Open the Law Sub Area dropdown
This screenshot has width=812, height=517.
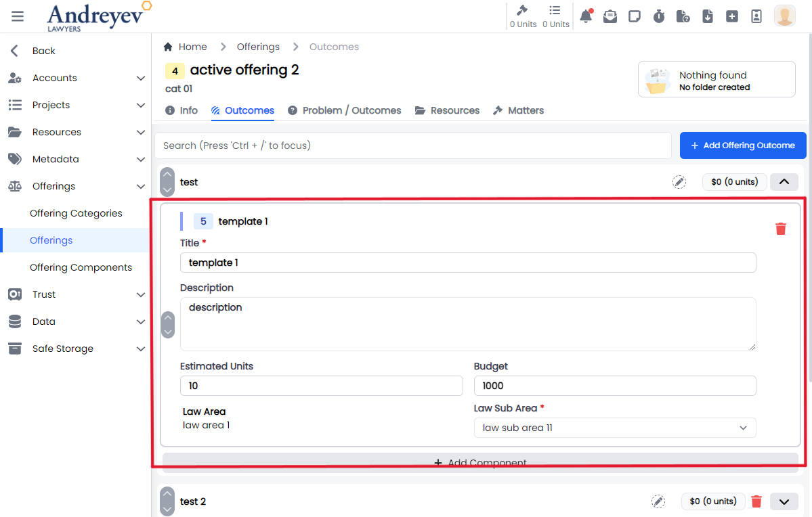pyautogui.click(x=614, y=428)
